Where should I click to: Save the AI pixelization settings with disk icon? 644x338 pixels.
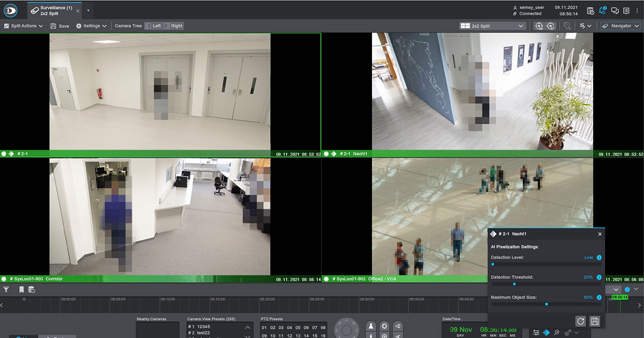[x=594, y=321]
